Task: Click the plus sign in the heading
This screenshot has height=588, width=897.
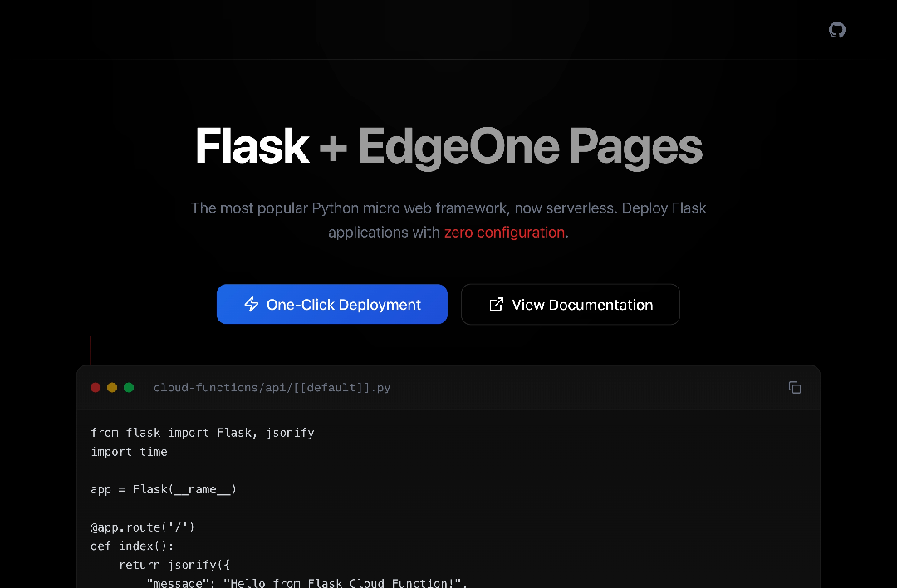Action: pyautogui.click(x=334, y=148)
